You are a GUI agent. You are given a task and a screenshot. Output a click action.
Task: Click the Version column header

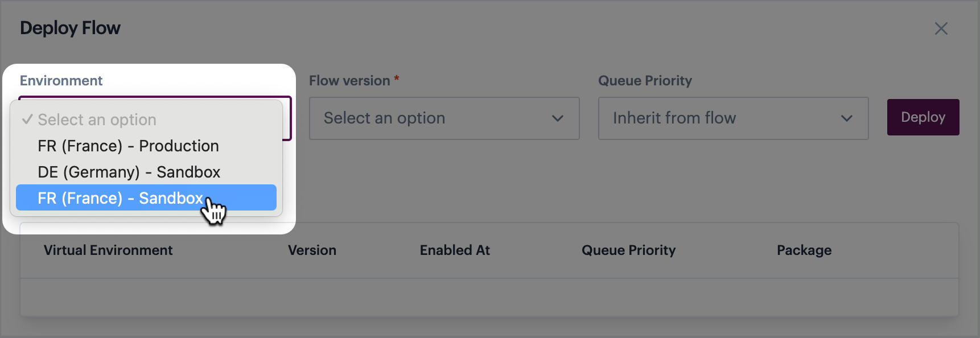[x=312, y=250]
